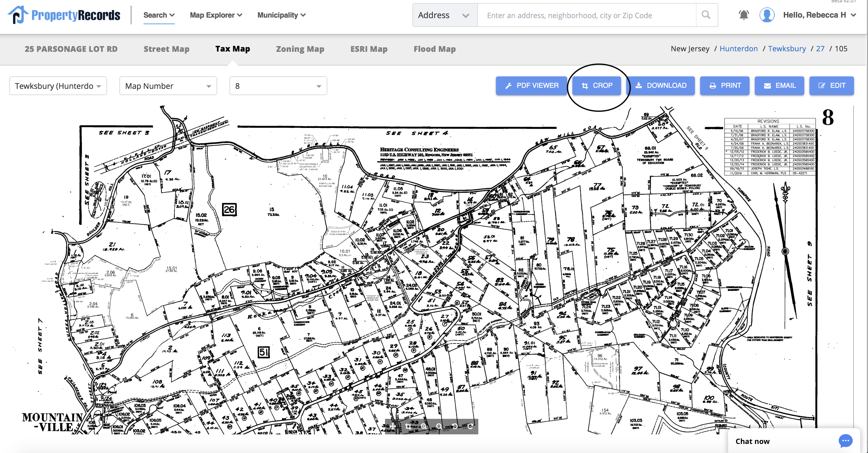Viewport: 868px width, 453px height.
Task: Expand the sheet number 8 dropdown
Action: pyautogui.click(x=278, y=86)
